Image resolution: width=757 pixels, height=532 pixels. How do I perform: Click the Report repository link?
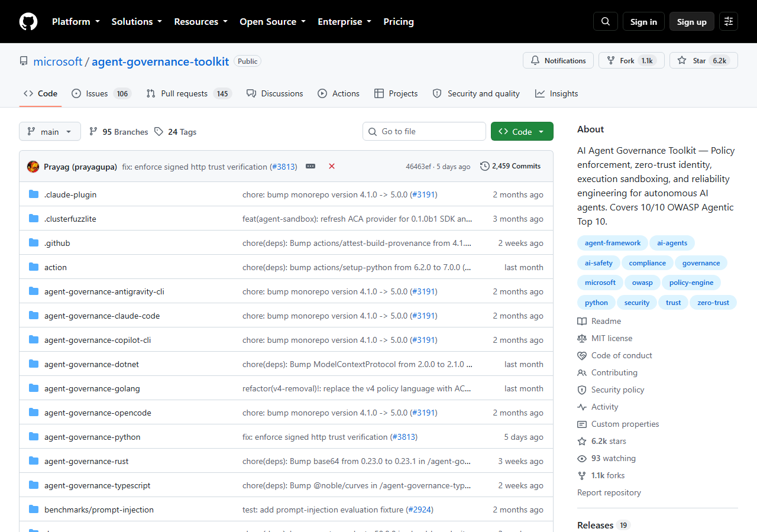(x=609, y=492)
